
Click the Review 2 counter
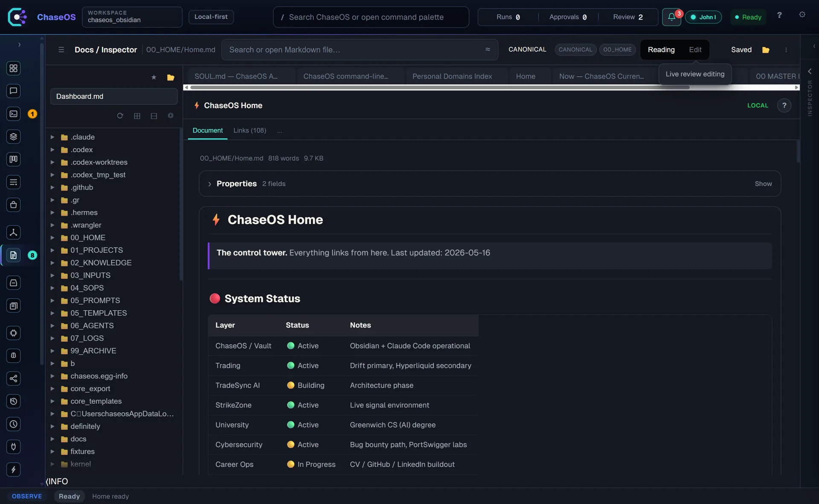627,17
